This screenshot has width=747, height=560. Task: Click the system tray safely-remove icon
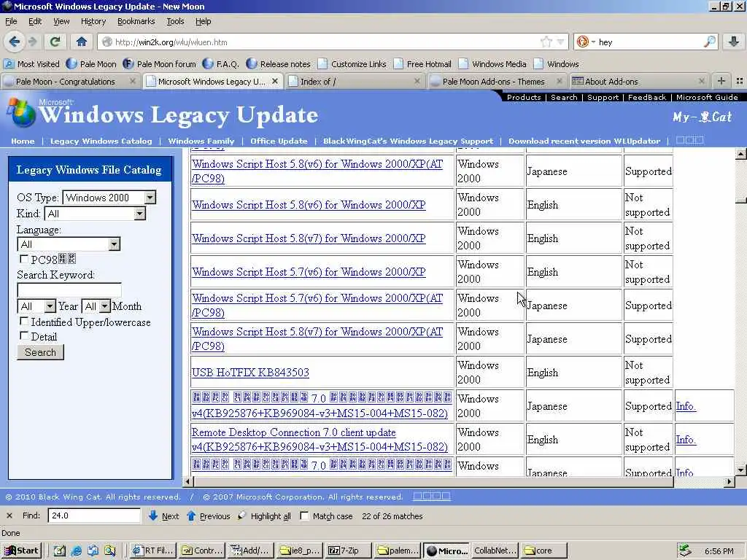tap(684, 551)
